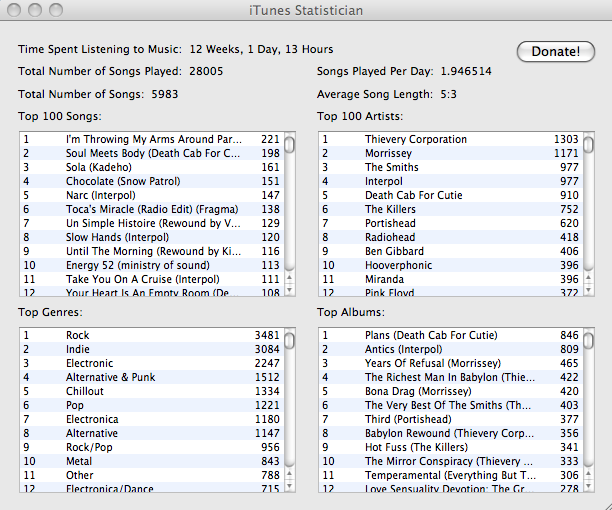Select genre "Metal"
Viewport: 612px width, 510px height.
click(152, 462)
